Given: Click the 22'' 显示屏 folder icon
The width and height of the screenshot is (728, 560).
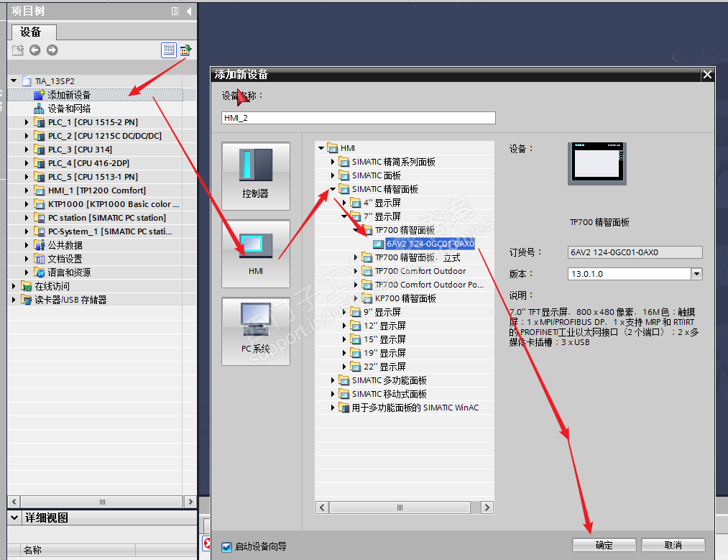Looking at the screenshot, I should [355, 367].
